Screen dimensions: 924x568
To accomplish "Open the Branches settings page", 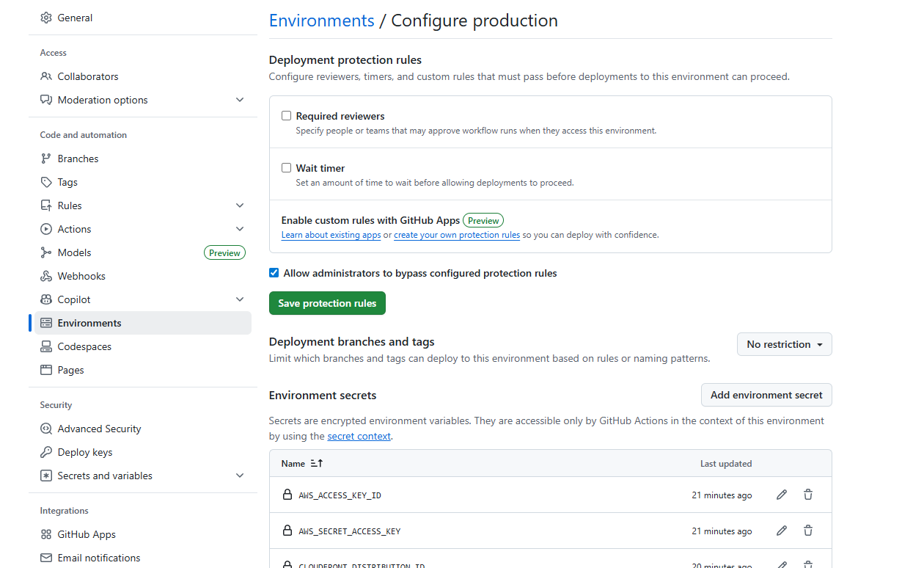I will pyautogui.click(x=78, y=159).
